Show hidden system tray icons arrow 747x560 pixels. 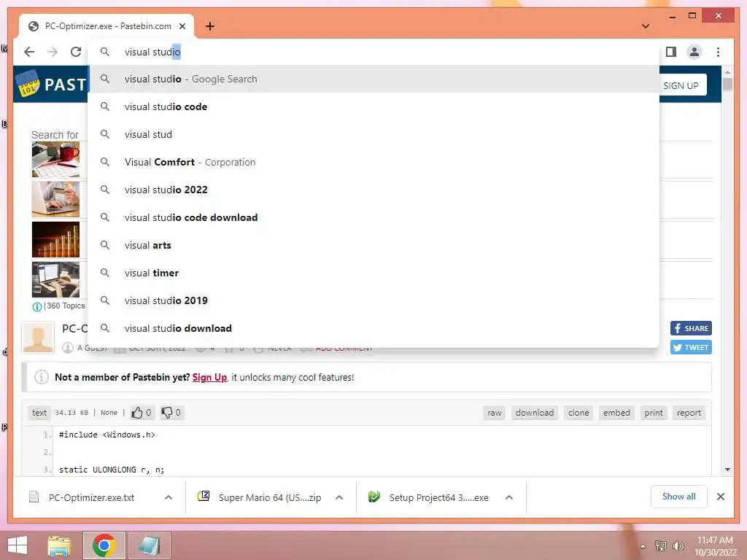tap(643, 546)
